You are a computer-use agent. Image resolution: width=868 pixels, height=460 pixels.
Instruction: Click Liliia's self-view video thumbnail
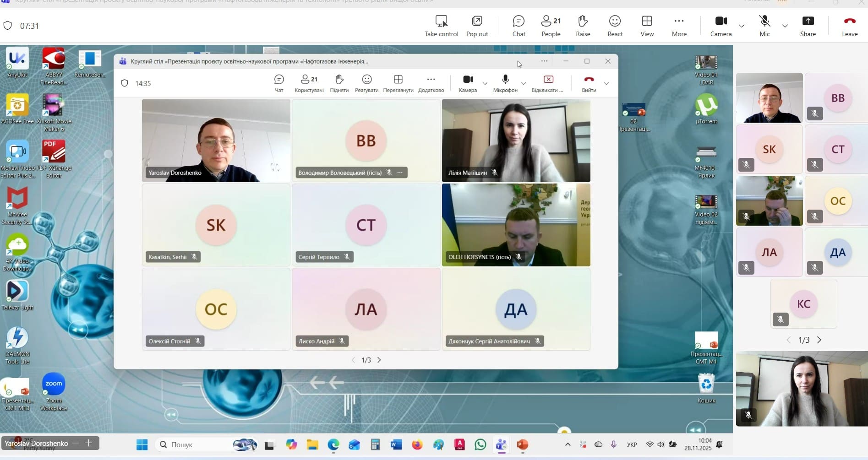point(802,389)
